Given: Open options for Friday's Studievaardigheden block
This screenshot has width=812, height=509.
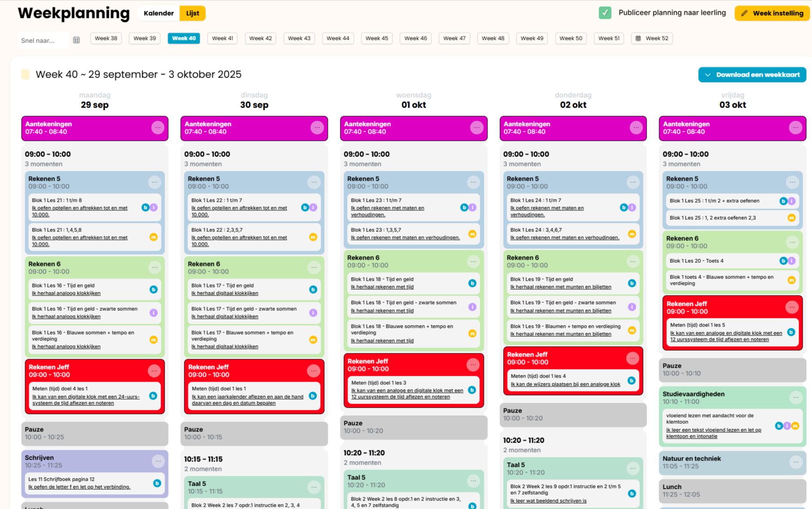Looking at the screenshot, I should click(x=796, y=397).
